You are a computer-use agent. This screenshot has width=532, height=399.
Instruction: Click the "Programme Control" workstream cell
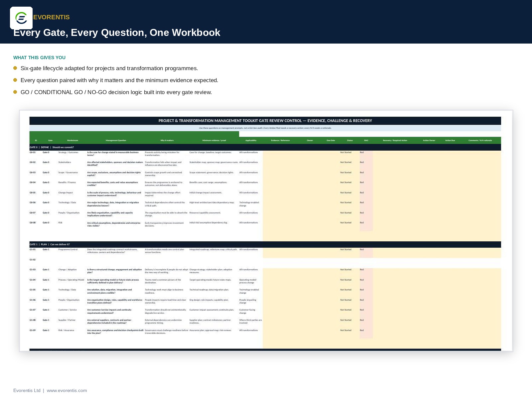click(x=68, y=249)
